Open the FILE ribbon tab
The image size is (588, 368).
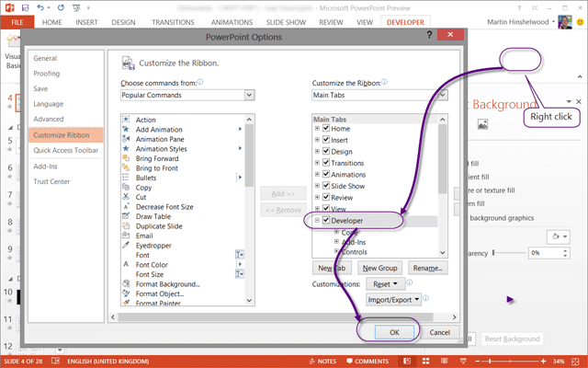point(17,22)
